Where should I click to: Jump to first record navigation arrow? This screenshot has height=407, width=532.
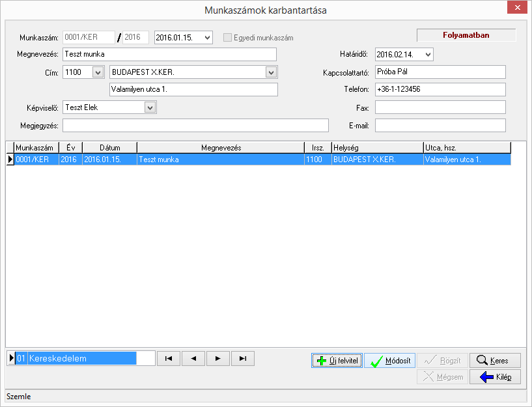click(x=169, y=359)
